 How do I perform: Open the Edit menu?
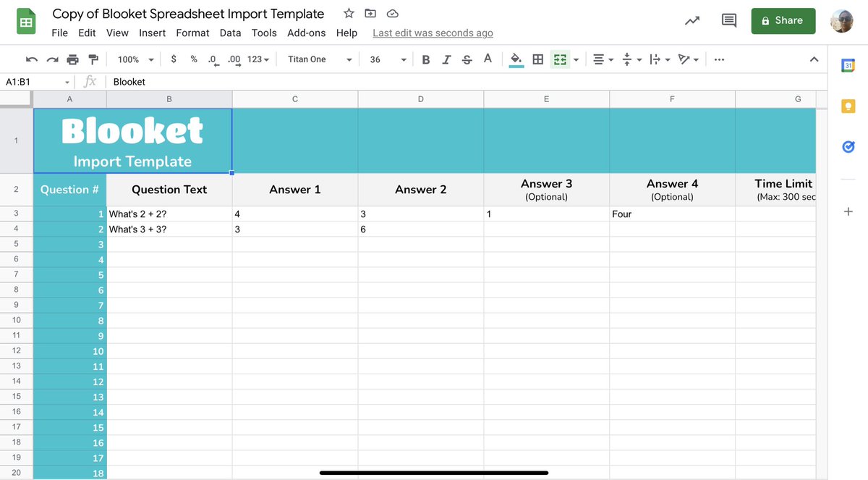pyautogui.click(x=87, y=33)
